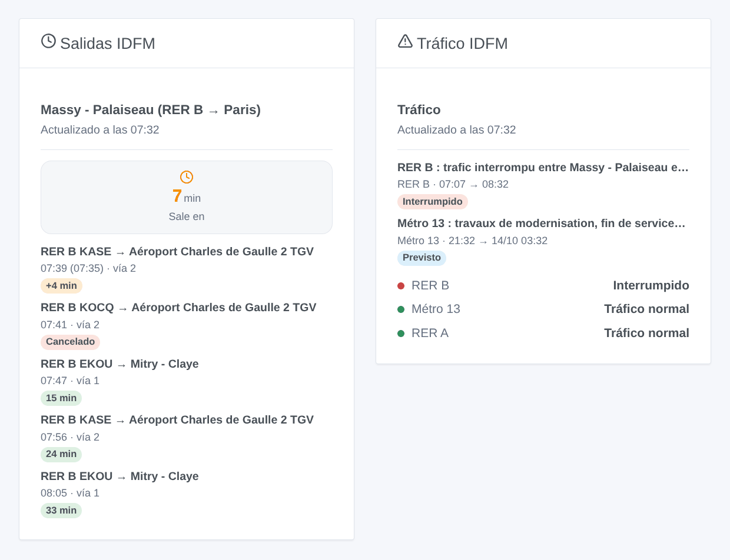Viewport: 730px width, 560px height.
Task: Click Actualizado a las 07:32 in Salidas card
Action: [x=100, y=130]
